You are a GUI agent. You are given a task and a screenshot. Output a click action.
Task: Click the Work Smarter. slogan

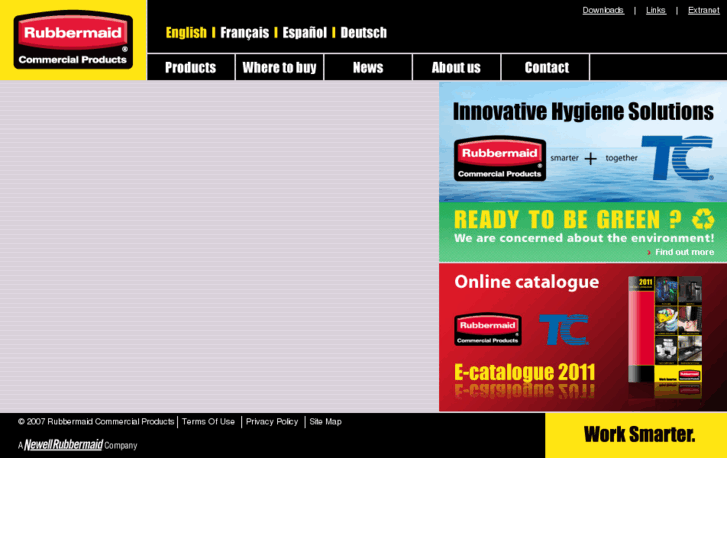pyautogui.click(x=639, y=435)
